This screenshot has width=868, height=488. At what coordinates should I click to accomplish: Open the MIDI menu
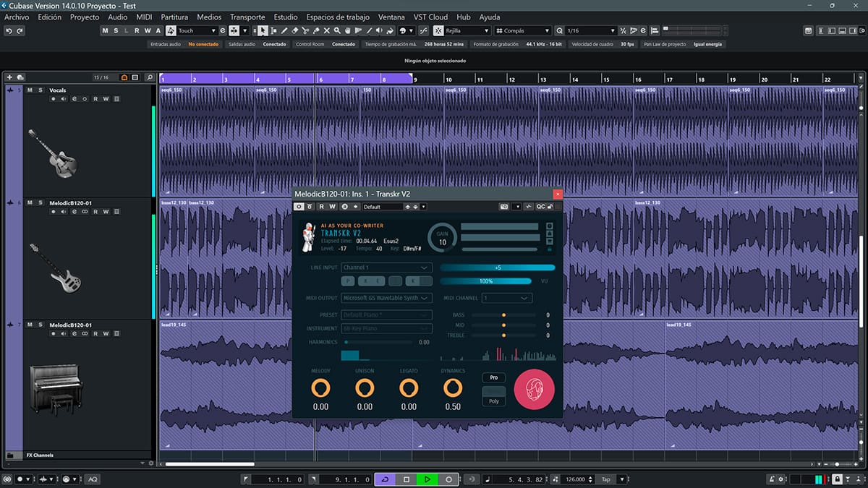[x=144, y=17]
